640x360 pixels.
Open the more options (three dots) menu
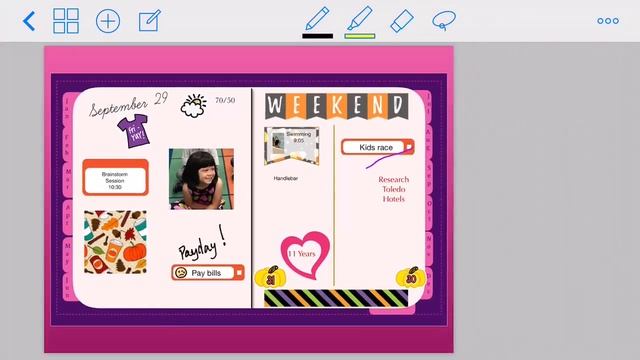[x=608, y=21]
